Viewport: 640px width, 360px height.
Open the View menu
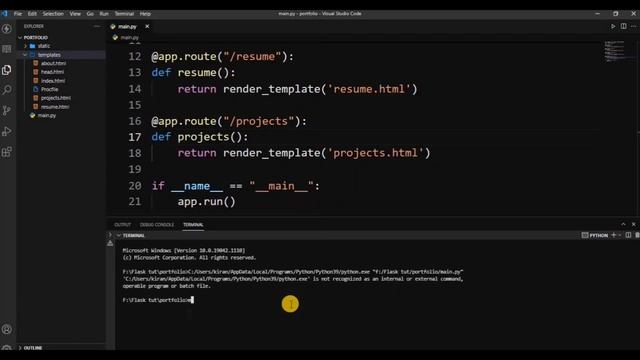pyautogui.click(x=75, y=13)
